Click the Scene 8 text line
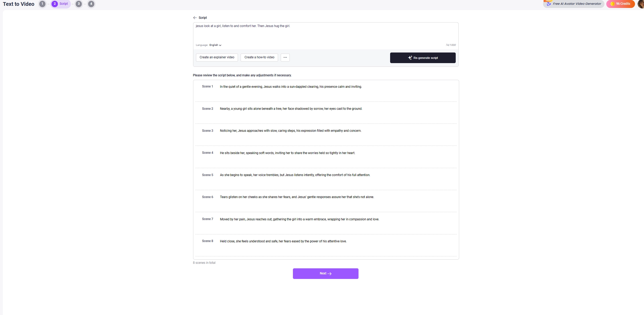This screenshot has width=644, height=315. 283,241
